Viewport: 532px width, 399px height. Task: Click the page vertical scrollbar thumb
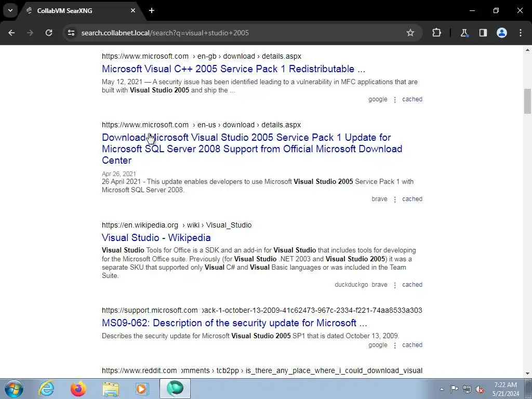click(x=527, y=101)
